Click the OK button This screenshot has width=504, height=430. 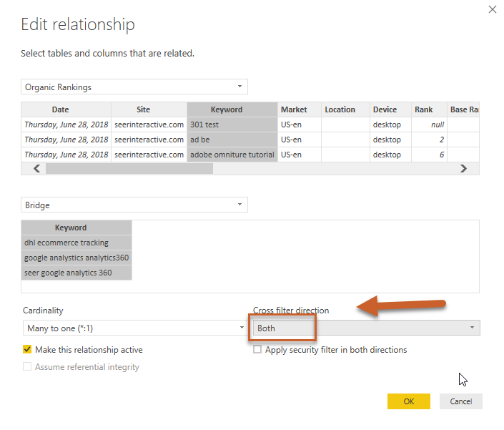[408, 401]
